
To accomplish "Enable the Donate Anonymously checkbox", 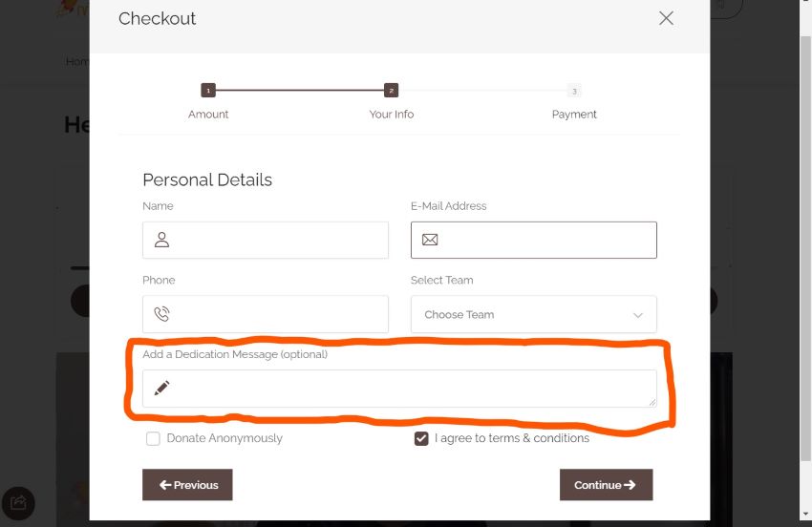I will click(x=153, y=438).
